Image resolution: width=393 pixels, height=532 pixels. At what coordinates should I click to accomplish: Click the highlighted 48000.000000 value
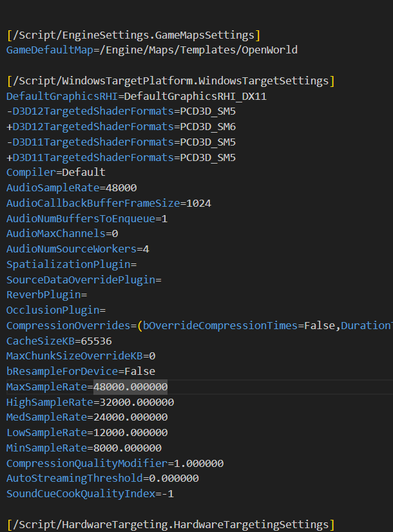pyautogui.click(x=131, y=387)
